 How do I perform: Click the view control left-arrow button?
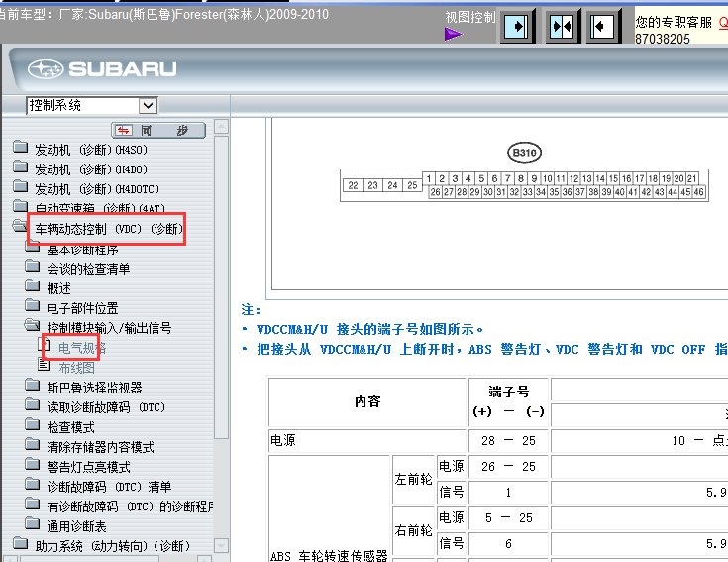pyautogui.click(x=602, y=27)
